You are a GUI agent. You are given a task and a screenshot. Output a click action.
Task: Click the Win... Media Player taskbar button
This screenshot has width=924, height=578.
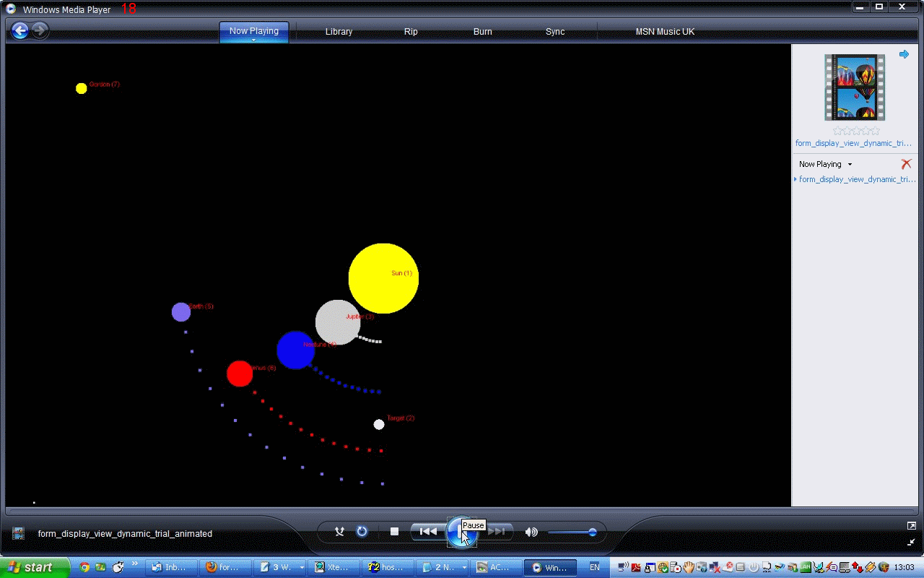550,567
